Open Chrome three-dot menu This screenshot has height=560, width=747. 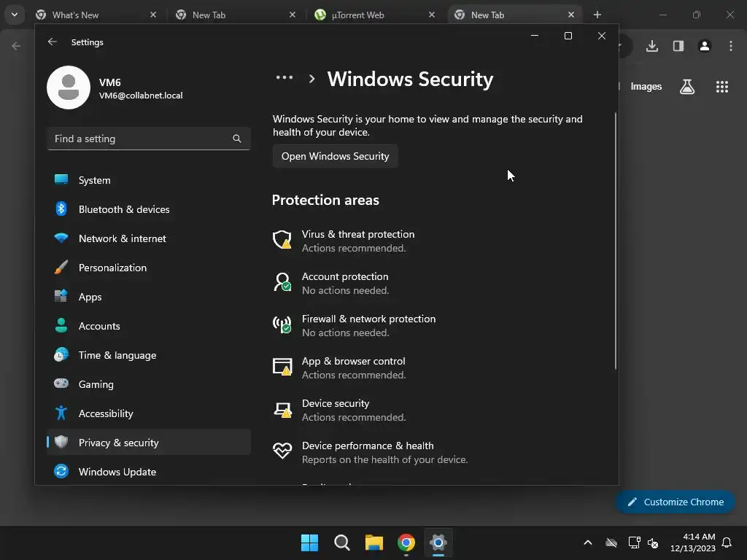pyautogui.click(x=731, y=46)
